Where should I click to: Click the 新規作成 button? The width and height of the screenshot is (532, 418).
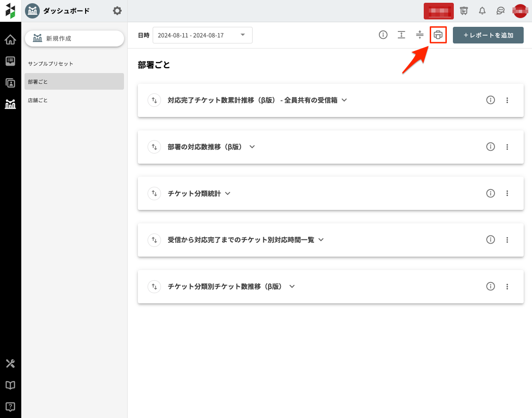pyautogui.click(x=74, y=38)
